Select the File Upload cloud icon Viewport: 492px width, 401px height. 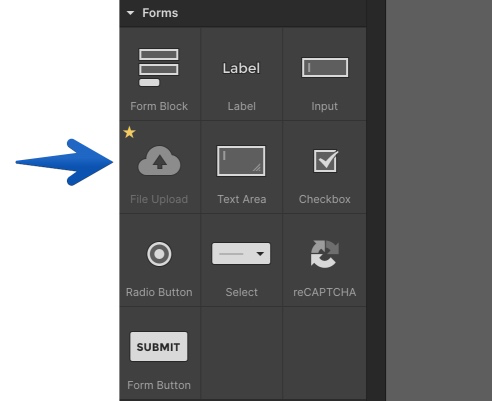point(159,161)
